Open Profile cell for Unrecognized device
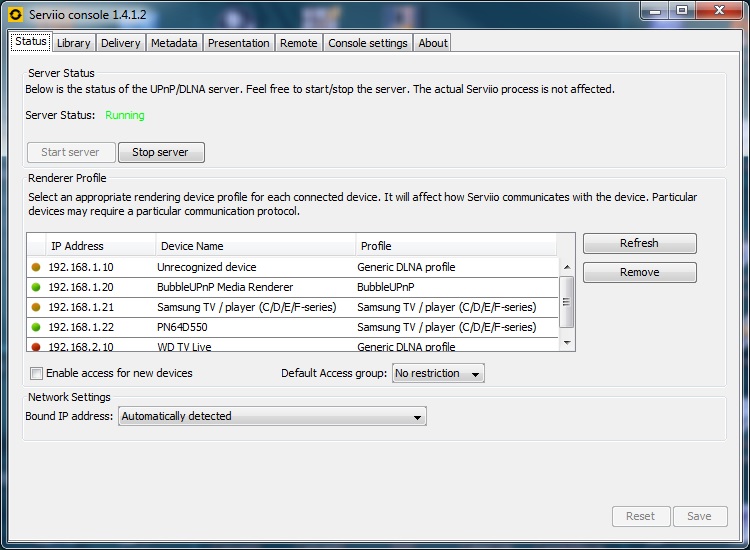The width and height of the screenshot is (750, 550). click(x=455, y=267)
